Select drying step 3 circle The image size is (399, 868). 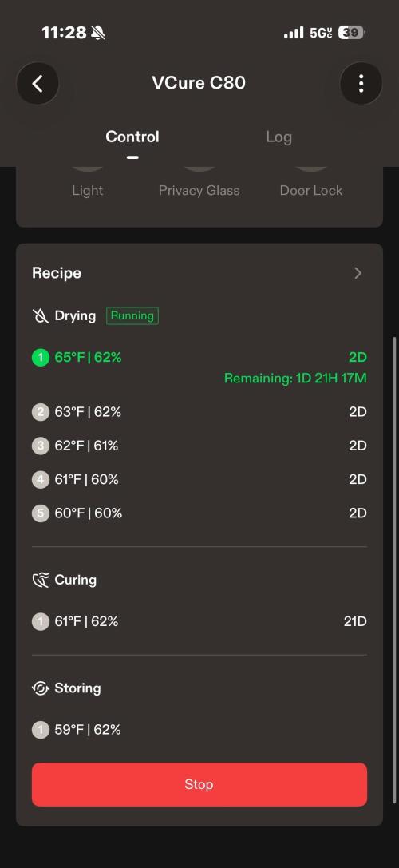[41, 446]
